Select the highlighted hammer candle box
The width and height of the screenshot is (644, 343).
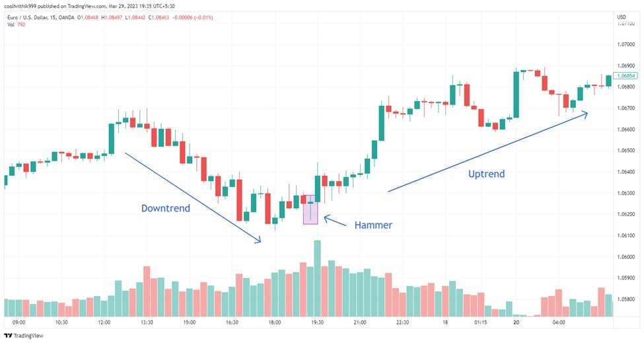coord(310,210)
